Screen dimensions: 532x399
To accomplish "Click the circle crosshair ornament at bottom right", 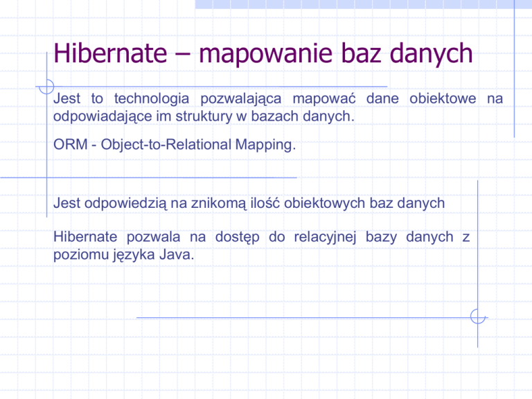I will coord(478,317).
